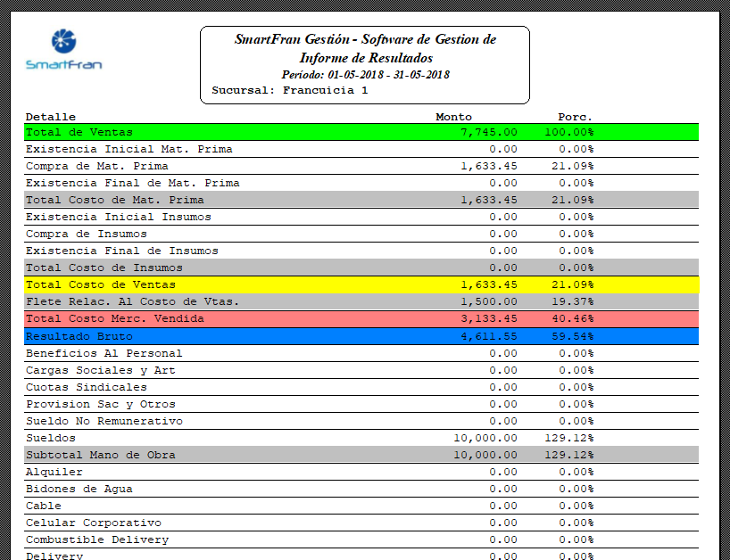
Task: Click 1,633.45 in Compra de Mat. Prima row
Action: coord(489,166)
